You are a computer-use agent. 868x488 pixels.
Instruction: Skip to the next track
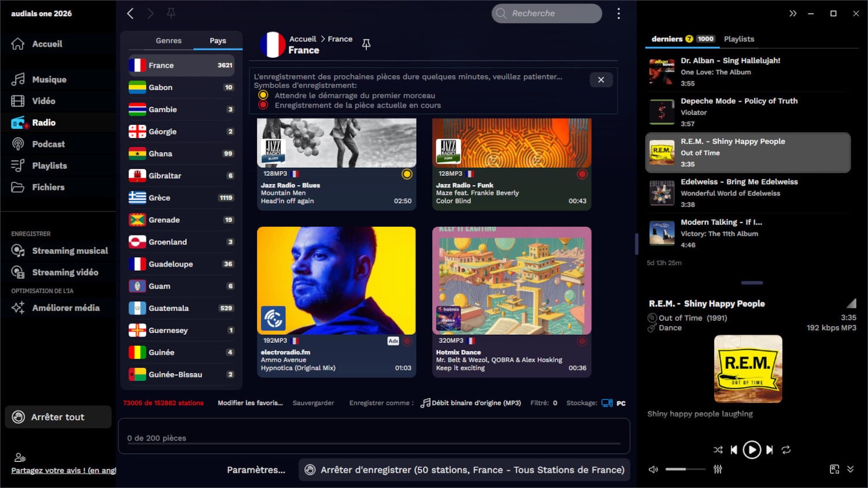(770, 450)
